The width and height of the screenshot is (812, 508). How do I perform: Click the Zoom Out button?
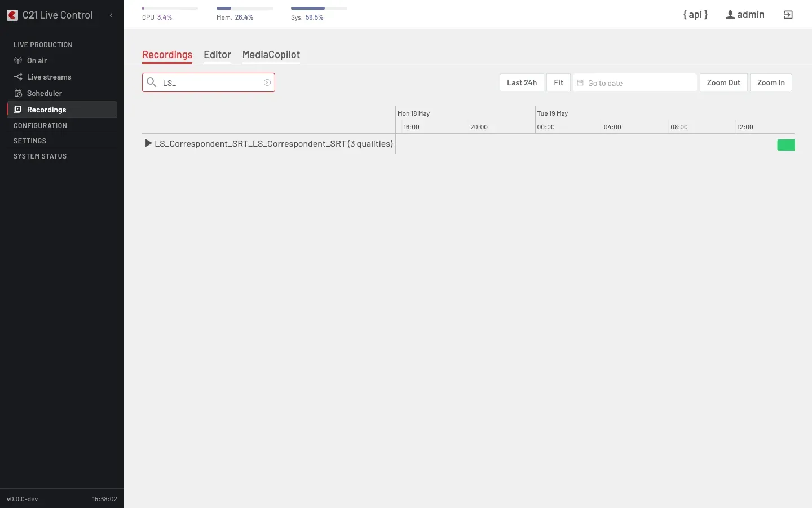point(723,82)
